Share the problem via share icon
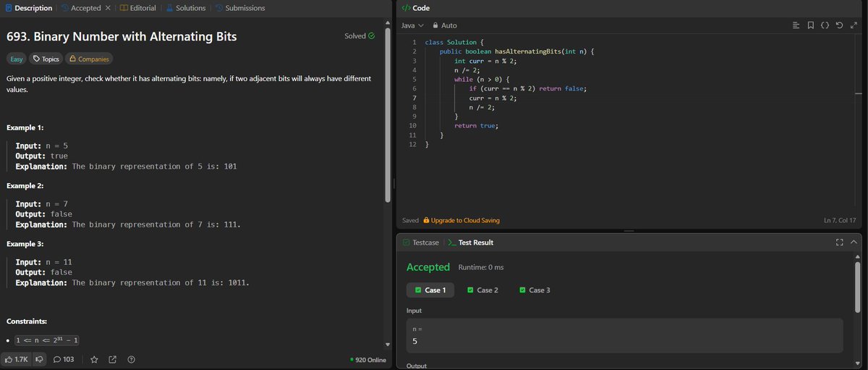Viewport: 868px width, 370px height. pos(113,359)
